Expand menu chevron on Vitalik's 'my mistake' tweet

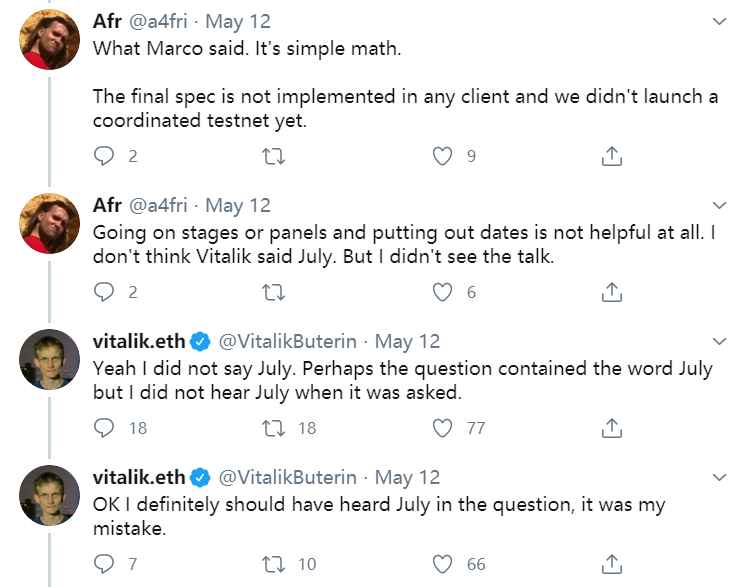coord(718,477)
